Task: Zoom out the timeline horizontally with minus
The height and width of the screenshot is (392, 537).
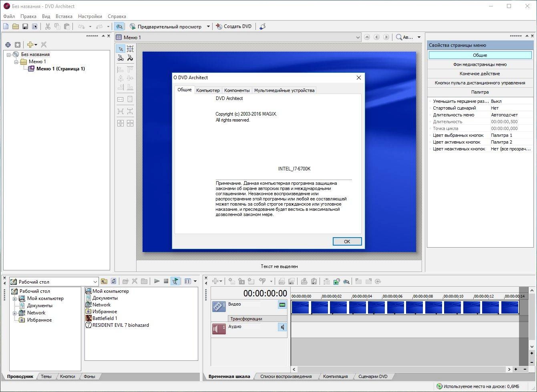Action: pyautogui.click(x=525, y=369)
